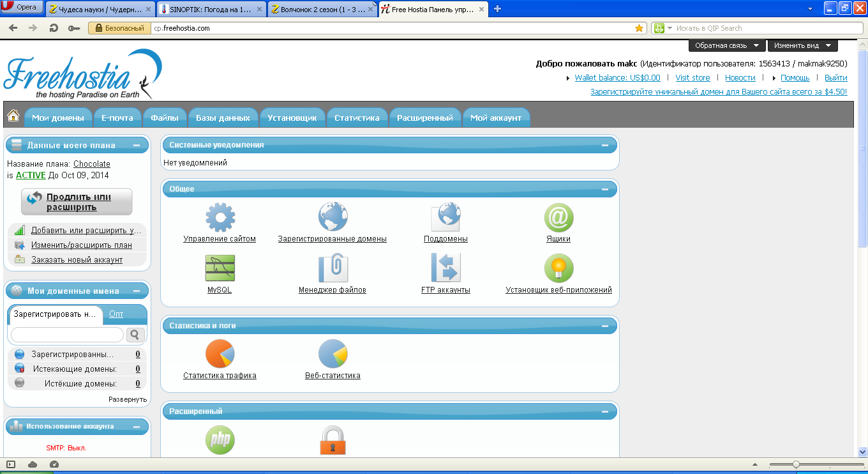Click the orange padlock icon
Image resolution: width=868 pixels, height=474 pixels.
pyautogui.click(x=333, y=440)
